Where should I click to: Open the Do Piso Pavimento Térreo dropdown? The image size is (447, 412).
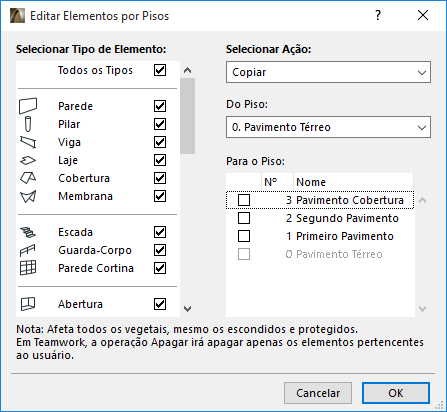point(328,127)
